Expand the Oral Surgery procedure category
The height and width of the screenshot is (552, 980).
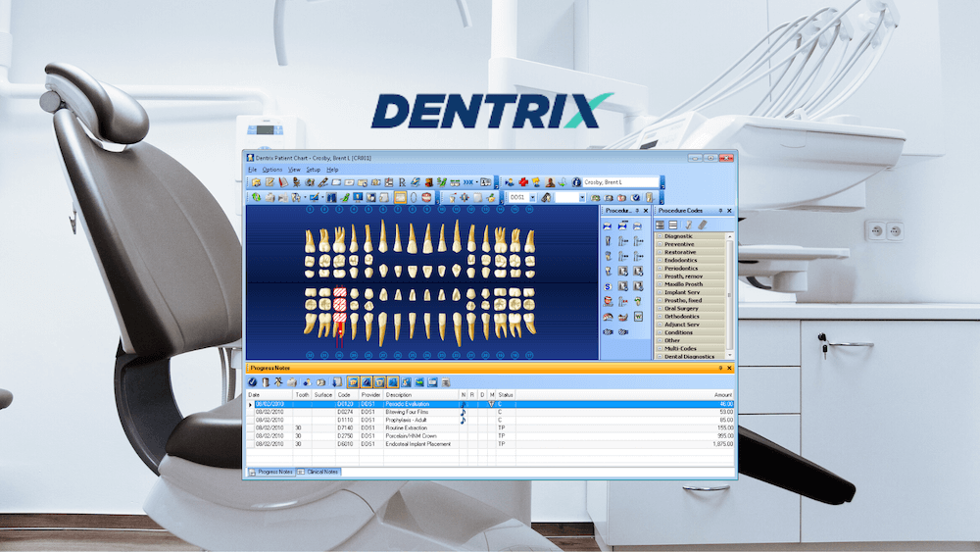(660, 308)
